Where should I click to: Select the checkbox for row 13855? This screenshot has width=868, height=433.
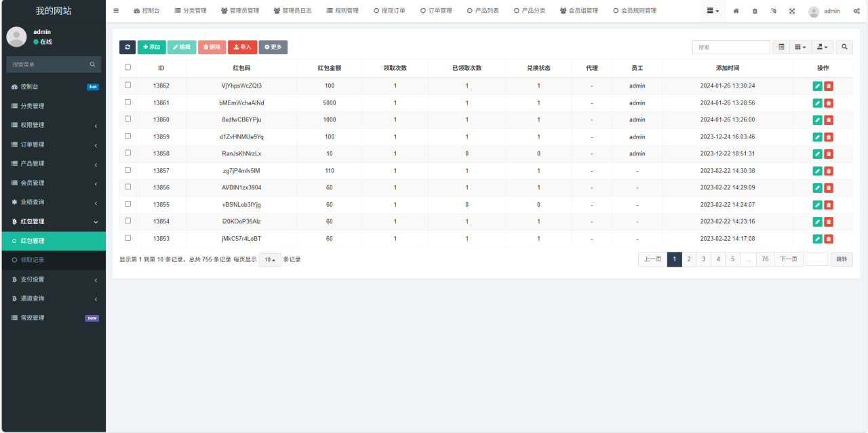pos(127,204)
